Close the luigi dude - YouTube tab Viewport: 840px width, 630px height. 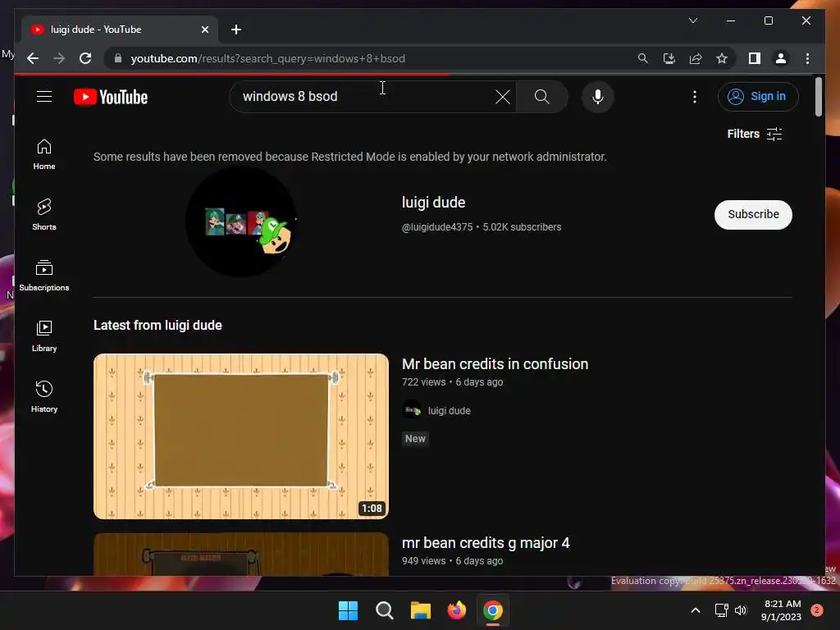pos(204,30)
